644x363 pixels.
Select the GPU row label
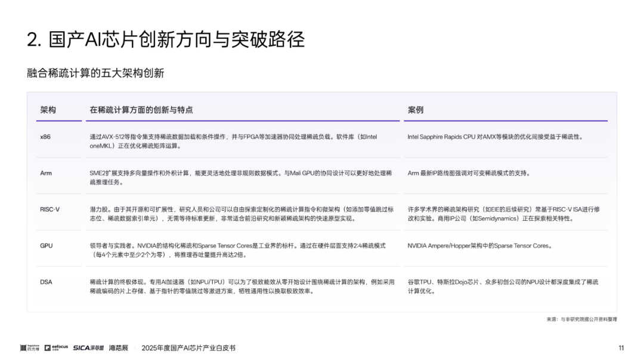[x=47, y=245]
